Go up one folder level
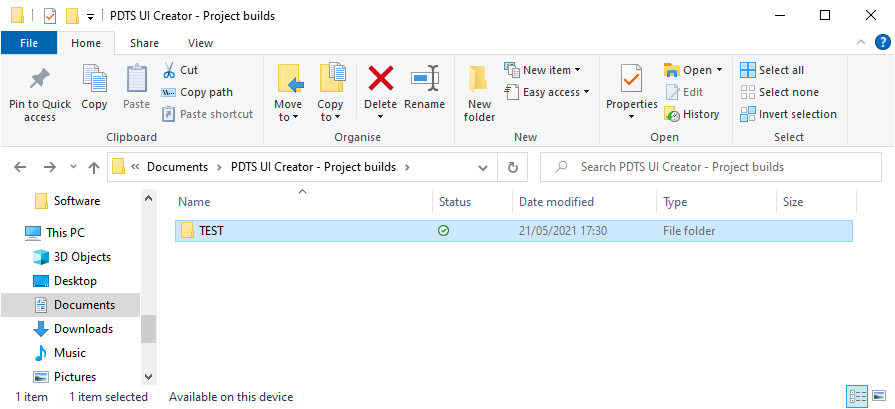This screenshot has height=409, width=895. point(94,167)
